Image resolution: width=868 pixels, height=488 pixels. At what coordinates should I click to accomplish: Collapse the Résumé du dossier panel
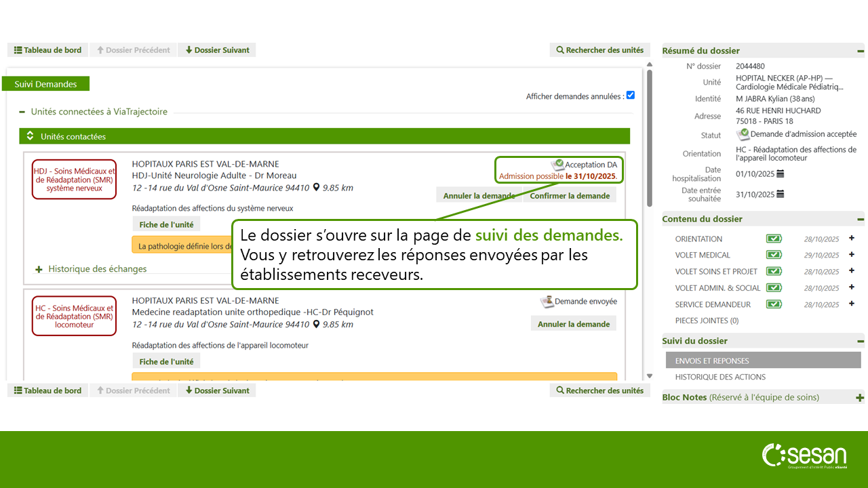click(x=860, y=51)
